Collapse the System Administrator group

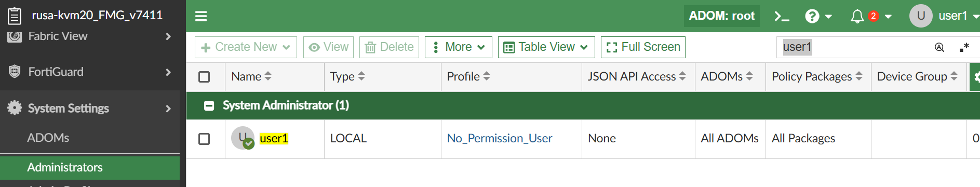pos(209,106)
